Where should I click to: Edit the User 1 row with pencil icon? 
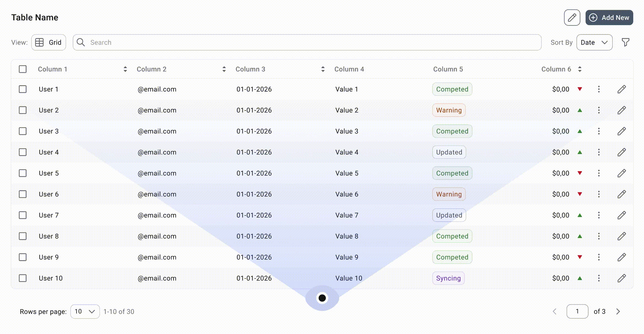point(622,89)
